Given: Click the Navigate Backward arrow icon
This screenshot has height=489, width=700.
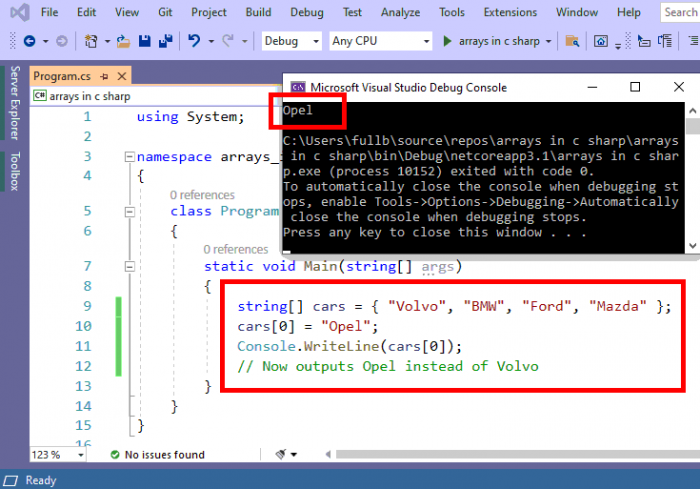Looking at the screenshot, I should pyautogui.click(x=29, y=41).
